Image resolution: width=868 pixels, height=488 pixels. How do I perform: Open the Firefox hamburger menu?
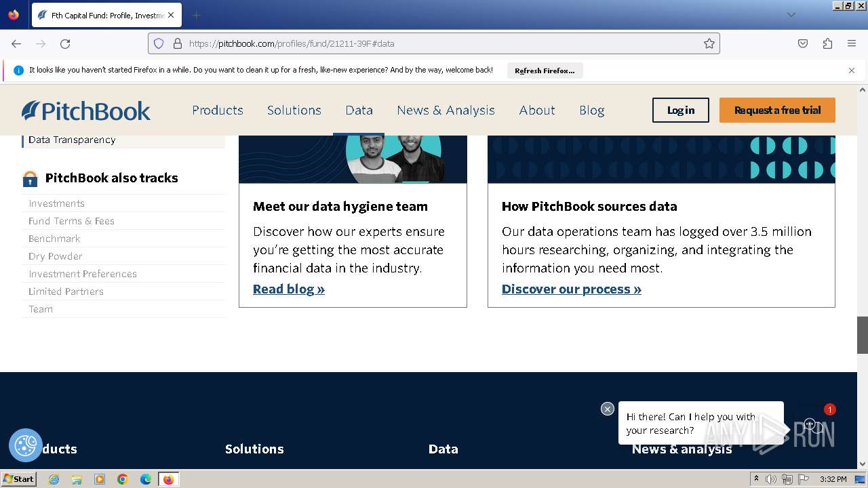pyautogui.click(x=852, y=43)
